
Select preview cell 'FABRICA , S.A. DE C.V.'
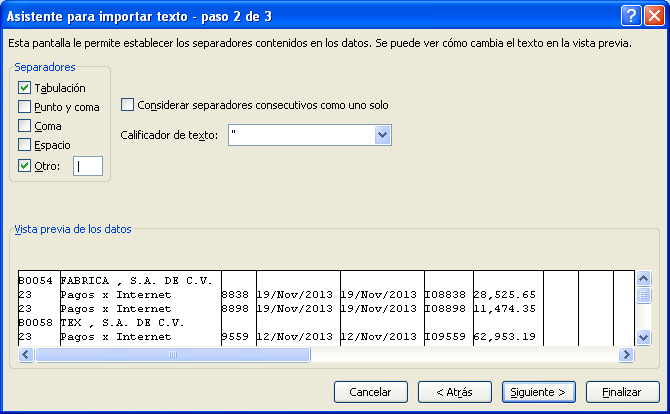pos(137,281)
